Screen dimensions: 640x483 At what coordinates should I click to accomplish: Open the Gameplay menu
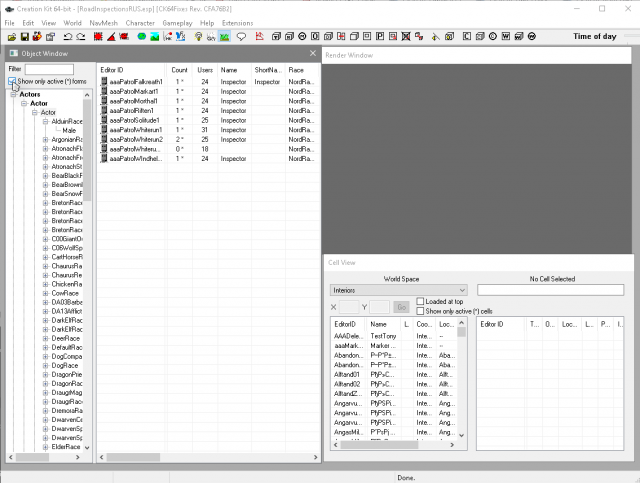[x=176, y=22]
